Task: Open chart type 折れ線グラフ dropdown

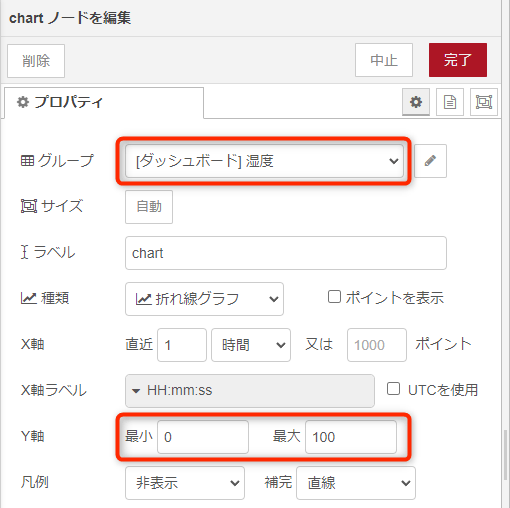Action: [204, 299]
